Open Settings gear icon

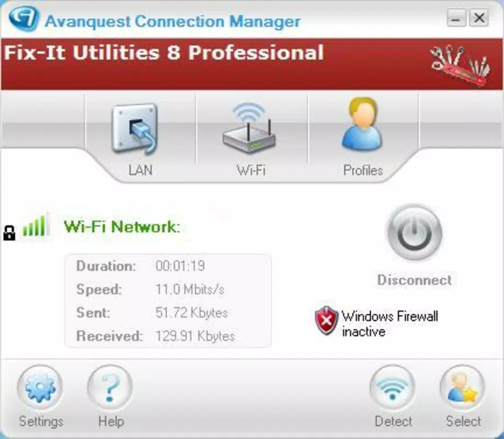[40, 387]
